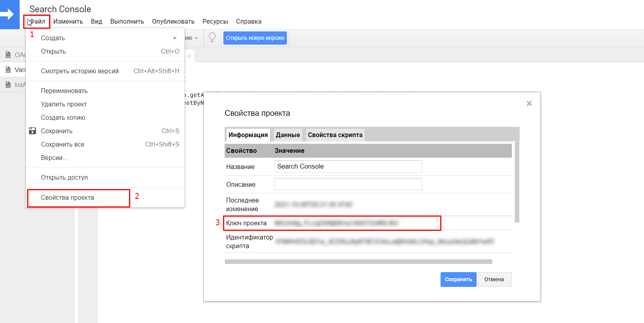The height and width of the screenshot is (323, 644).
Task: Switch to the Информация tab
Action: coord(248,135)
